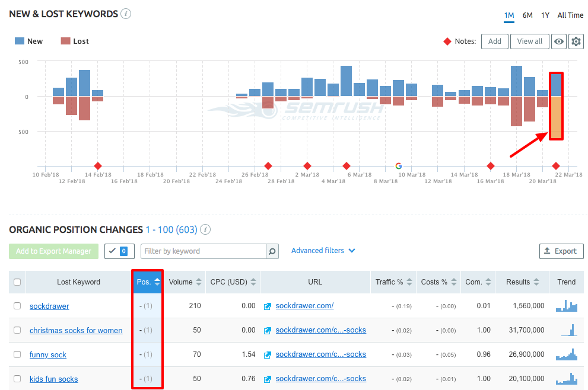588x390 pixels.
Task: Sort table by Costs % column
Action: coord(438,282)
